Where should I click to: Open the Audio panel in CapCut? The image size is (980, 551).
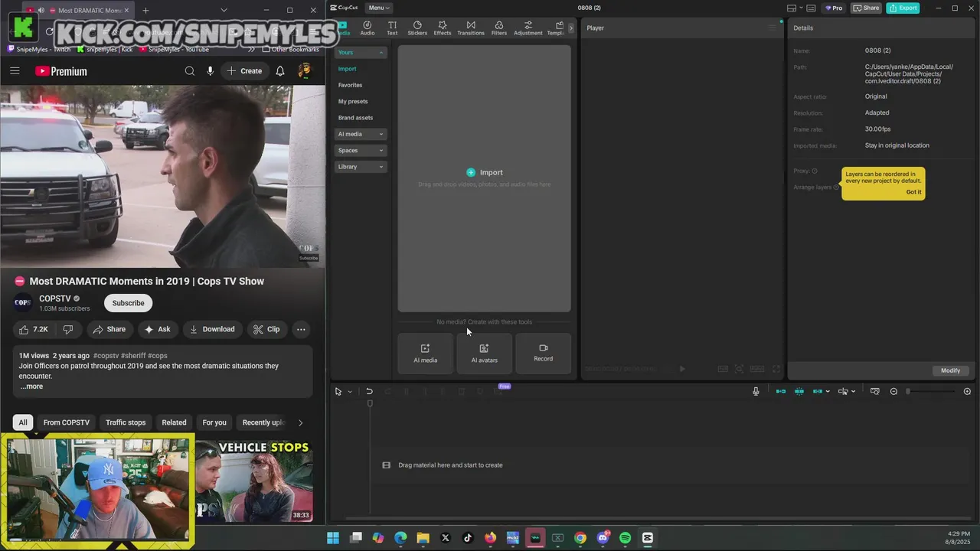[x=367, y=28]
